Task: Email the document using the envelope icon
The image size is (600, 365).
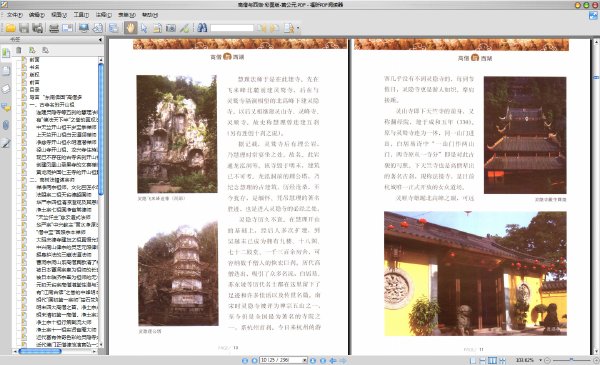Action: click(x=68, y=28)
